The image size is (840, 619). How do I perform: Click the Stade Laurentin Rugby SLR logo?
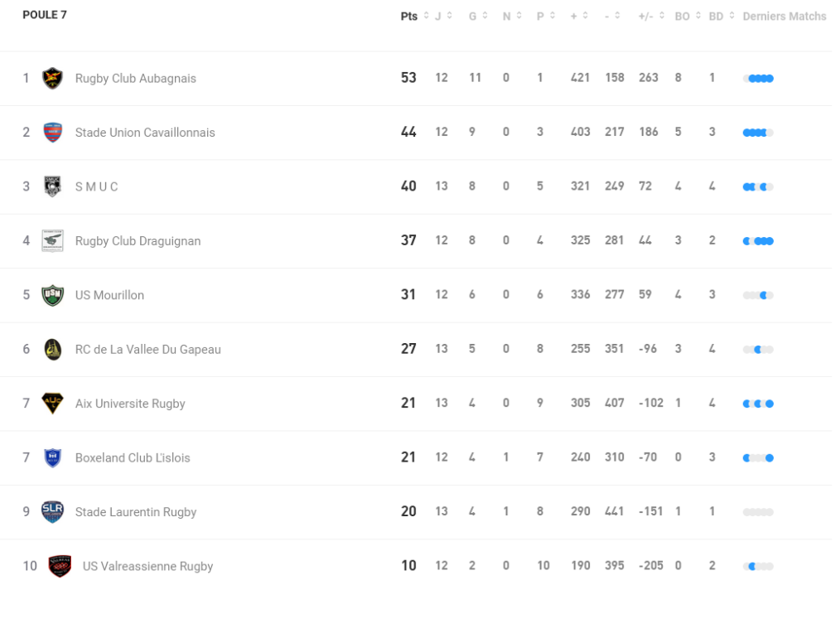pos(52,511)
